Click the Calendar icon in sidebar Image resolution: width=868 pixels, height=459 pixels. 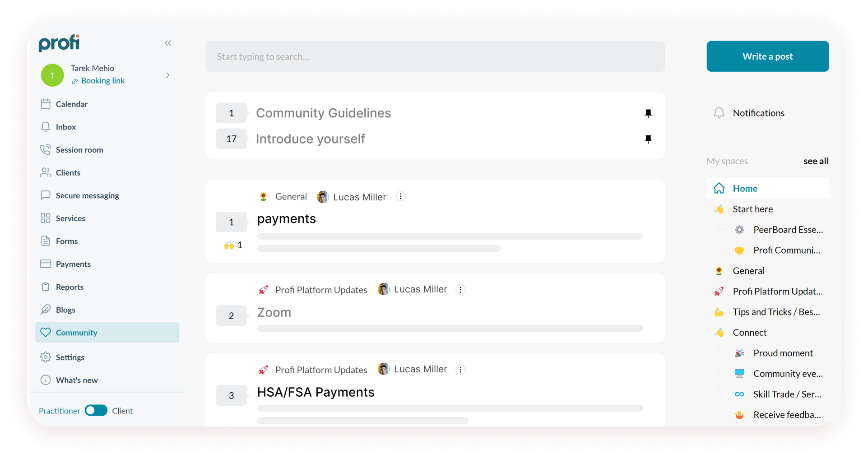coord(46,104)
